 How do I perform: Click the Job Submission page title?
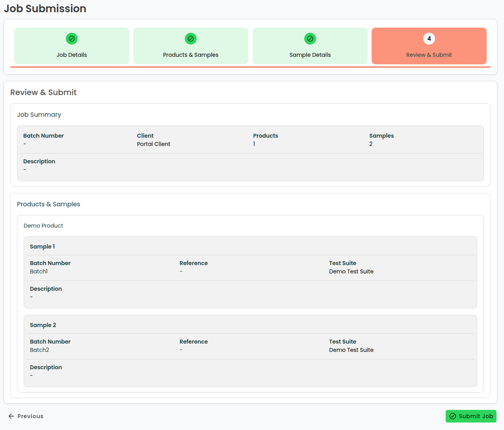point(45,9)
